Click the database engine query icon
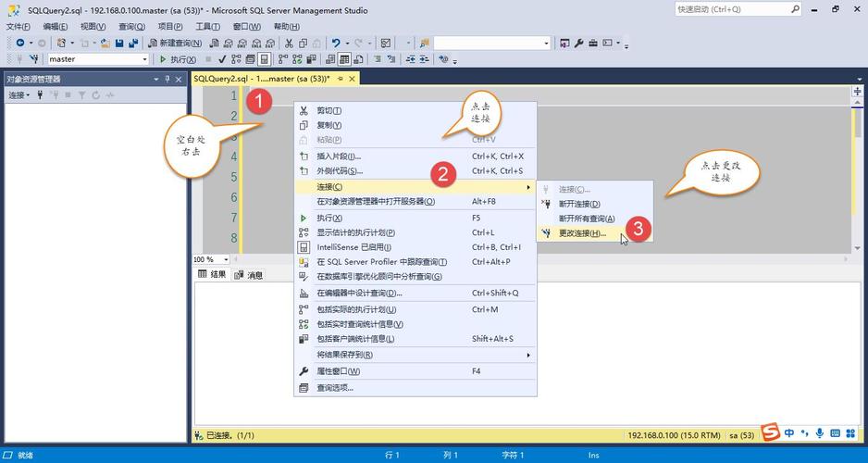 point(215,44)
